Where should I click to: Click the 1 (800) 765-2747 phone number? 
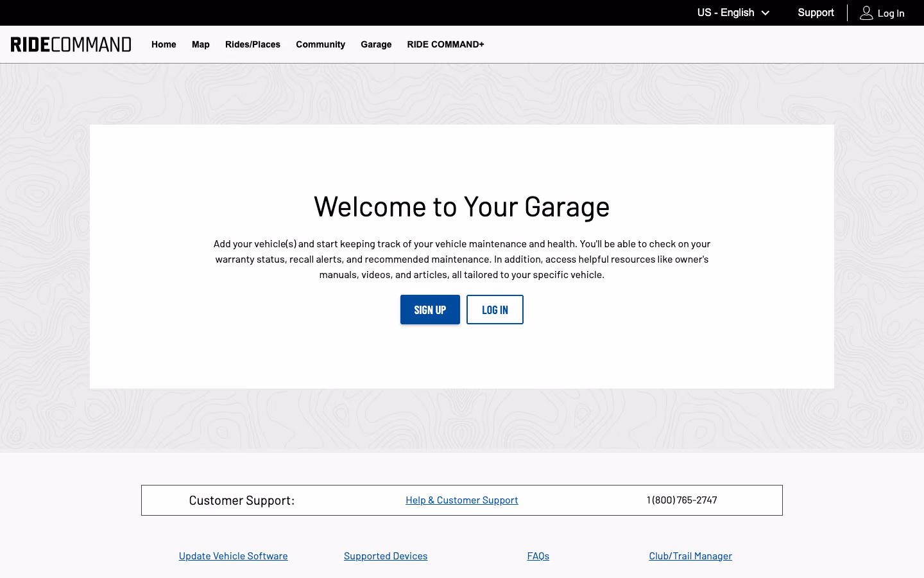coord(682,500)
